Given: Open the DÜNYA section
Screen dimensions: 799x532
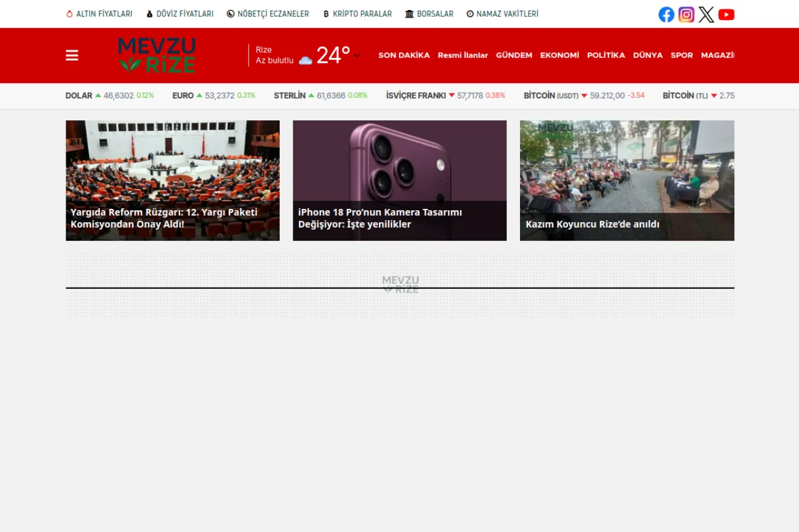Looking at the screenshot, I should [x=648, y=55].
